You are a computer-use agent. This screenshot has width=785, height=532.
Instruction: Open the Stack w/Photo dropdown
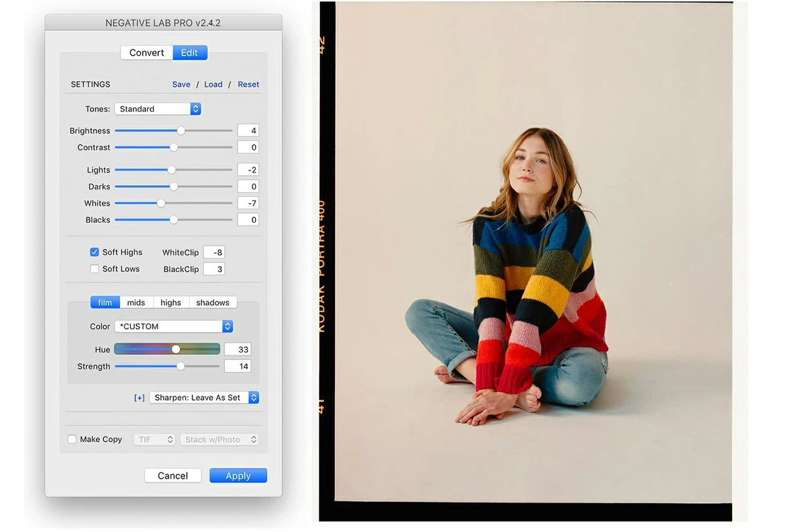click(x=220, y=440)
